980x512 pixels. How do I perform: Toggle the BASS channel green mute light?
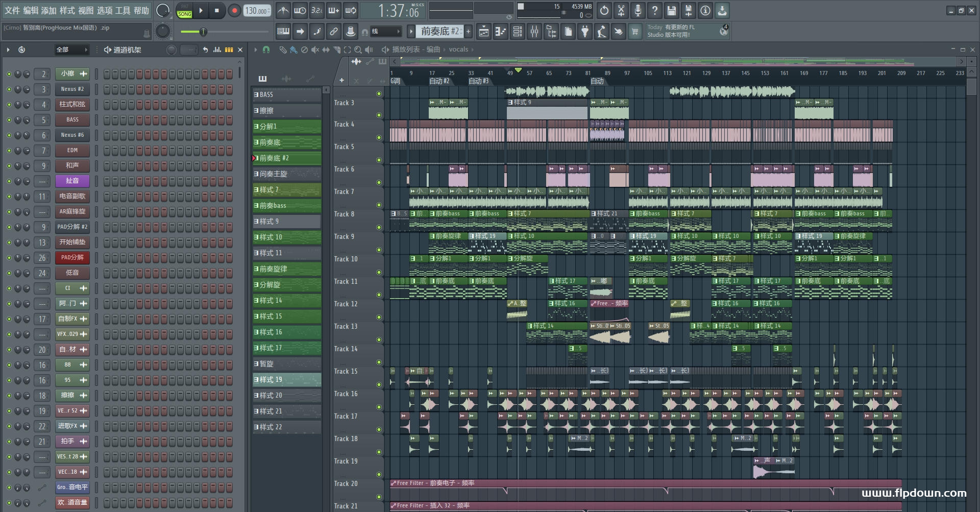pyautogui.click(x=9, y=120)
